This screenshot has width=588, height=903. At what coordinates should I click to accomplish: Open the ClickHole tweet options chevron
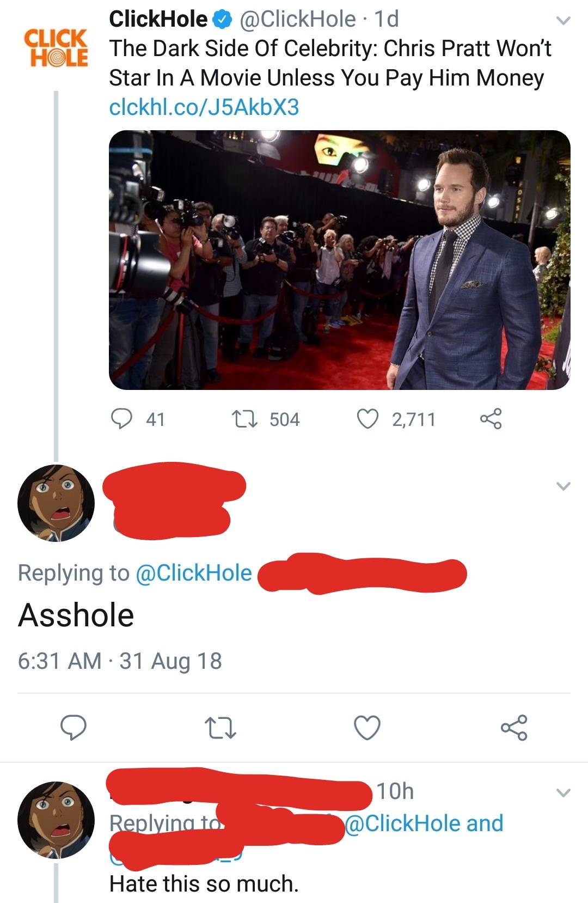(x=563, y=21)
